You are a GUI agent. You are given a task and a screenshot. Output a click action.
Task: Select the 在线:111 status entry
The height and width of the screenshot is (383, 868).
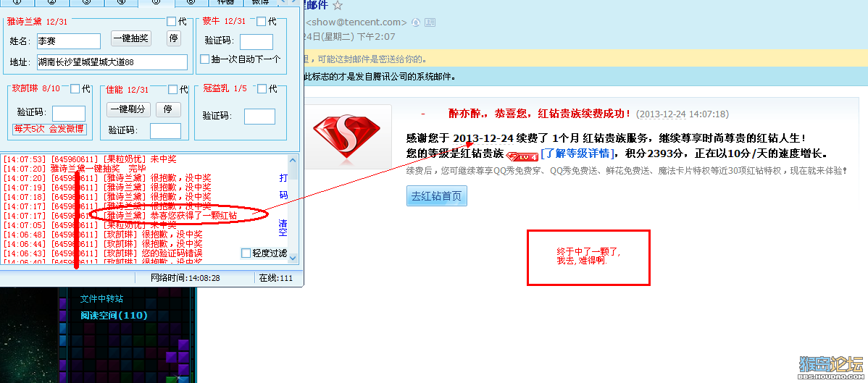[275, 278]
